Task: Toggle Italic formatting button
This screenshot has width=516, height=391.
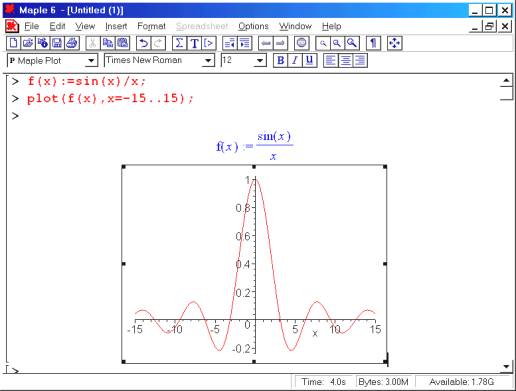Action: 295,61
